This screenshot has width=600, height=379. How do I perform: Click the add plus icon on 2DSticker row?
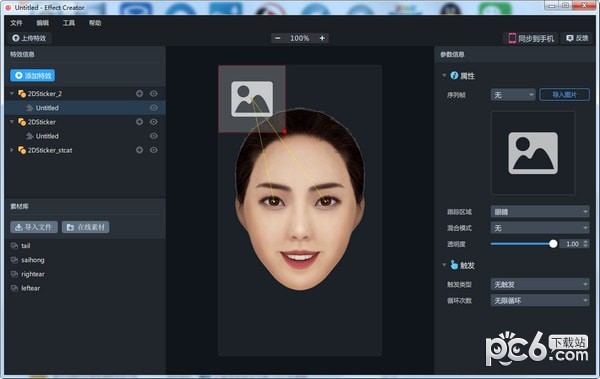(x=139, y=122)
